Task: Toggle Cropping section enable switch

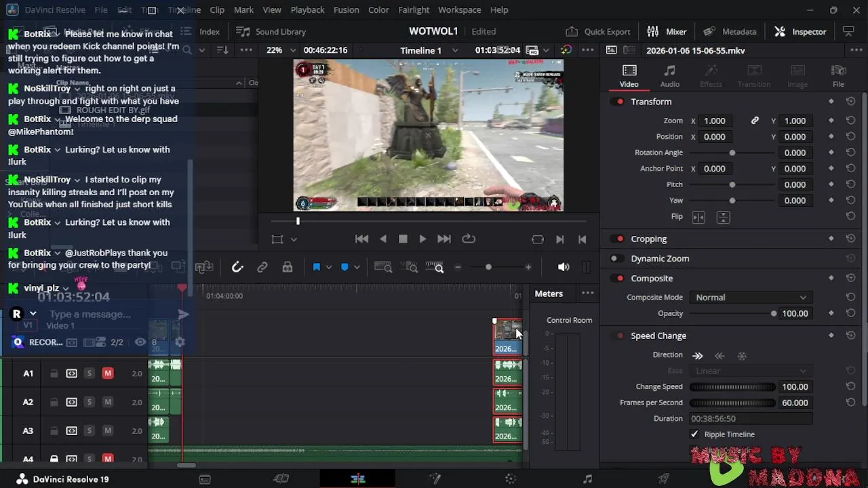Action: [x=616, y=239]
